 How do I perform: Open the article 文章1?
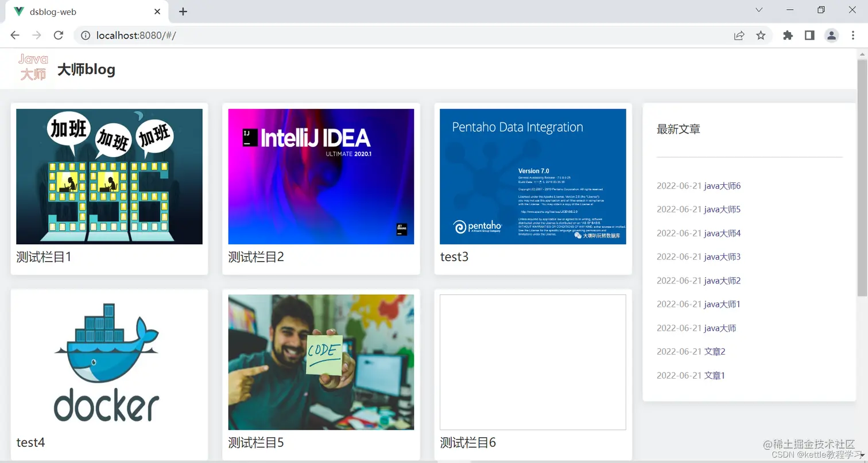click(715, 376)
